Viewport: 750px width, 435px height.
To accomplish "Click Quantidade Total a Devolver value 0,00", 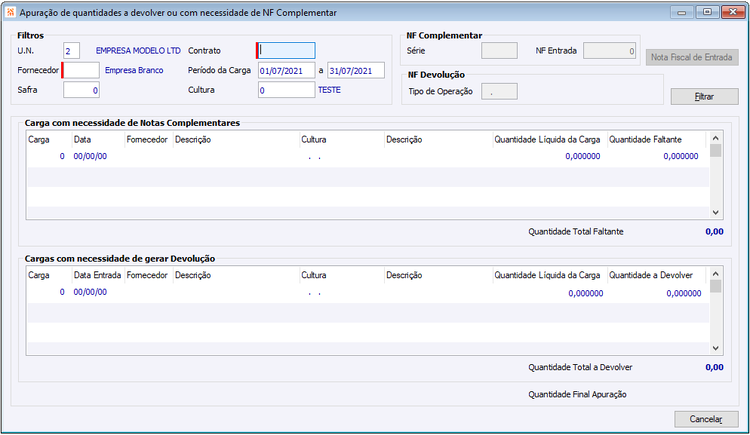I will (x=715, y=368).
